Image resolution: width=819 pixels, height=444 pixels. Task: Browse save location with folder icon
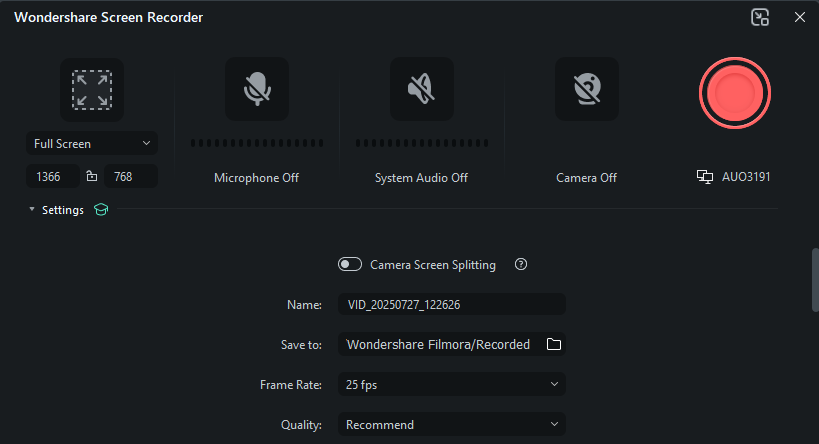tap(554, 344)
